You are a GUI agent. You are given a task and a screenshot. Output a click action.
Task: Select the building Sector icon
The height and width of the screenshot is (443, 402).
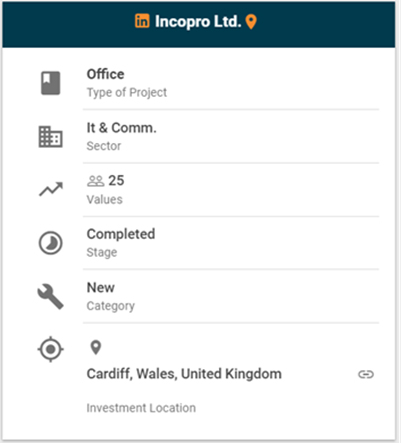click(x=50, y=137)
